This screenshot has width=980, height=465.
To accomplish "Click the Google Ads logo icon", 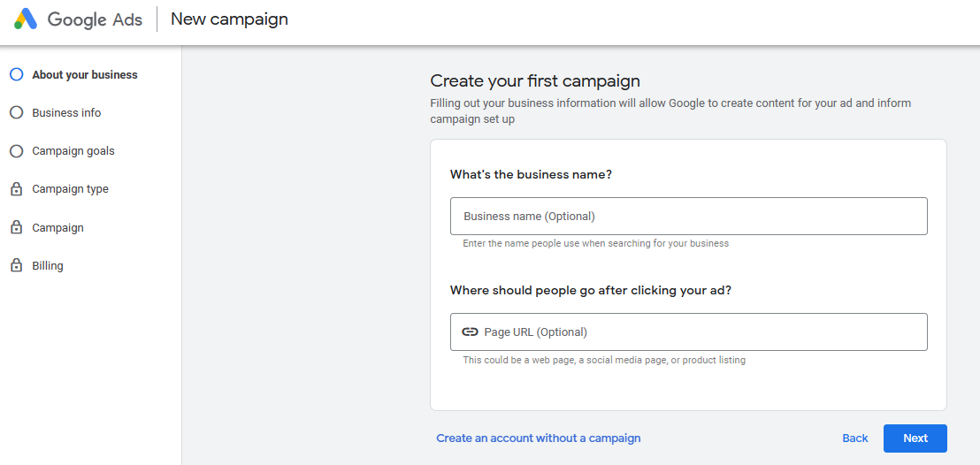I will (x=26, y=19).
